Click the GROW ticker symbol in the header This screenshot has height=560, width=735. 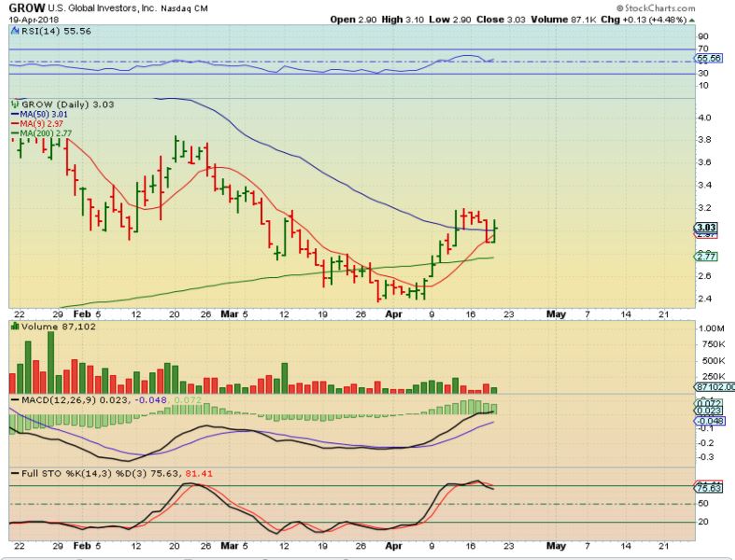27,8
